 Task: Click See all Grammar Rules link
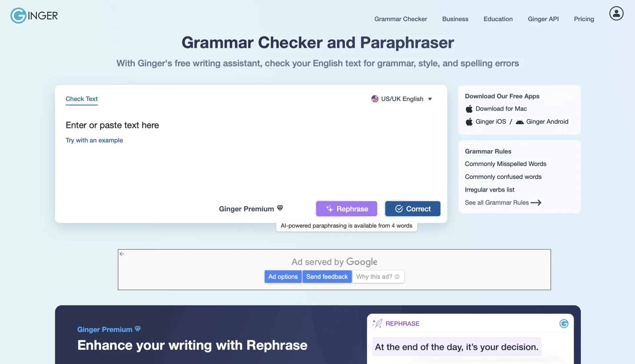coord(497,202)
